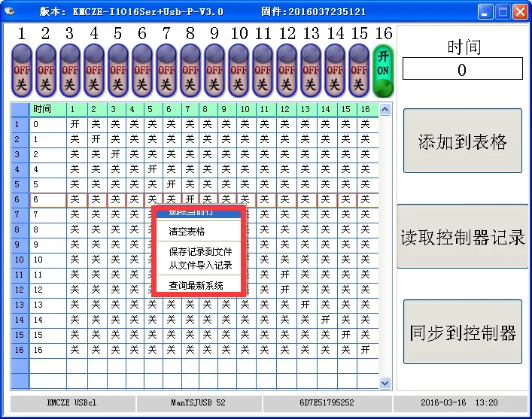Click the application icon in title bar
532x419 pixels.
tap(10, 11)
